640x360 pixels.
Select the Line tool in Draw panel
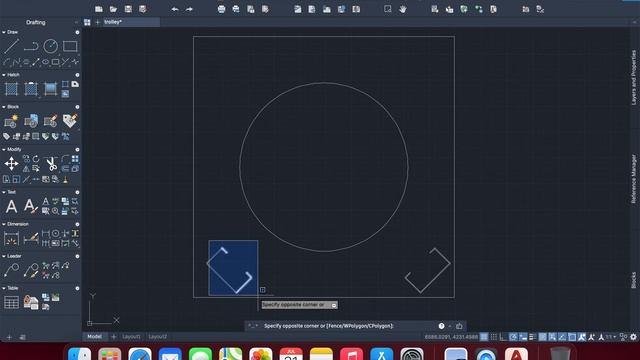click(11, 46)
